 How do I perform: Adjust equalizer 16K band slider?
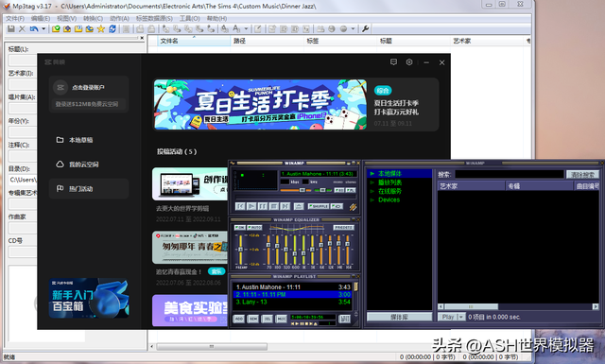(x=348, y=249)
